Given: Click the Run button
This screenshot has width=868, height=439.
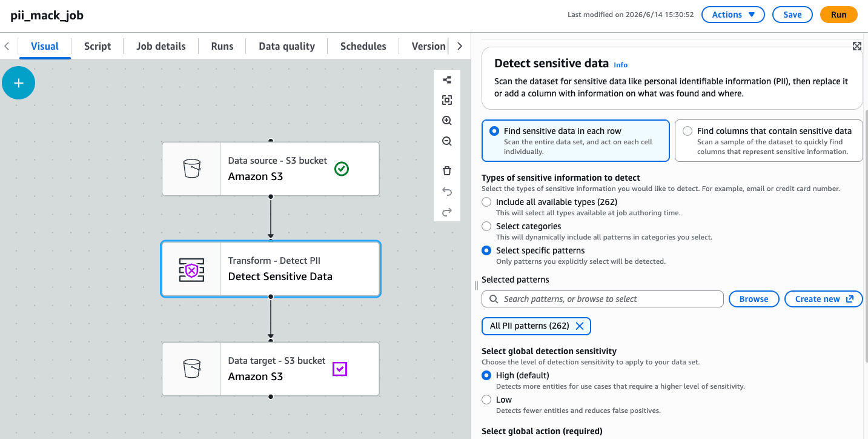Looking at the screenshot, I should coord(839,15).
